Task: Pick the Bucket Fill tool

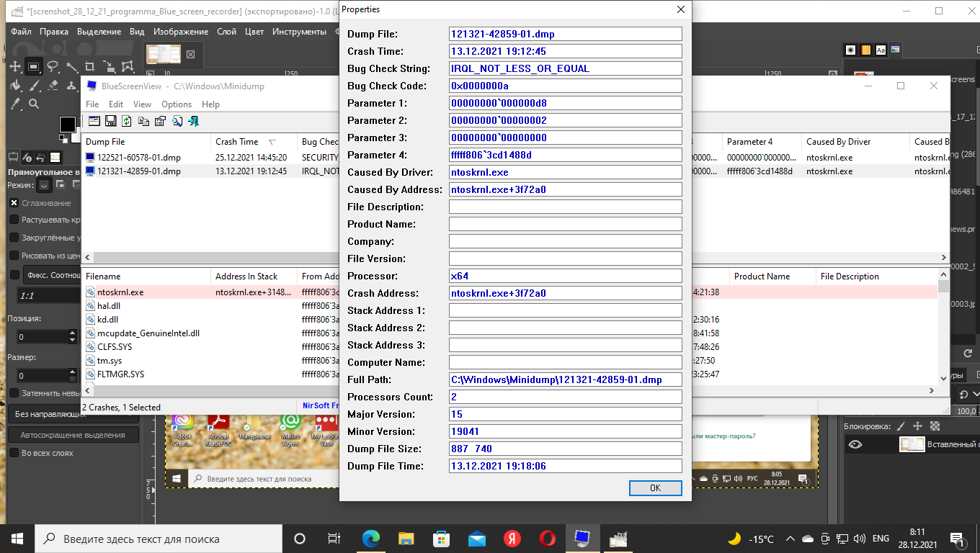Action: [x=14, y=86]
